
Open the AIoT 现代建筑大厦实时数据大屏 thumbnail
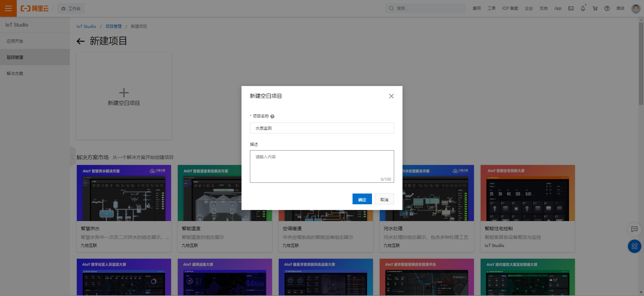point(528,277)
